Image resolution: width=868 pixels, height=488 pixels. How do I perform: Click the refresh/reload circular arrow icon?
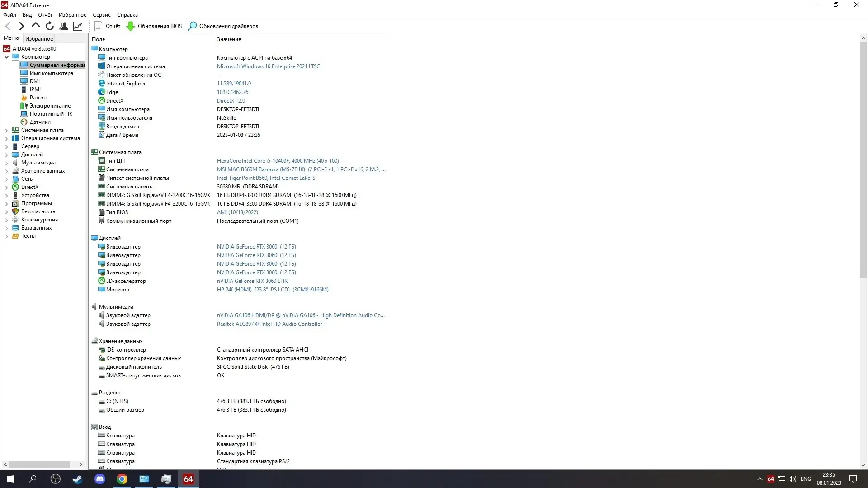pos(50,26)
